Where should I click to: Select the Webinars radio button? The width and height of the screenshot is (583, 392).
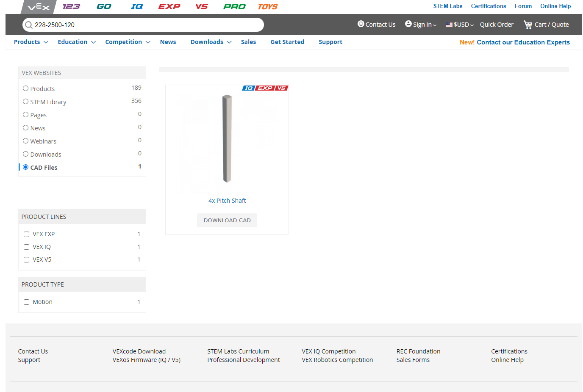[26, 141]
